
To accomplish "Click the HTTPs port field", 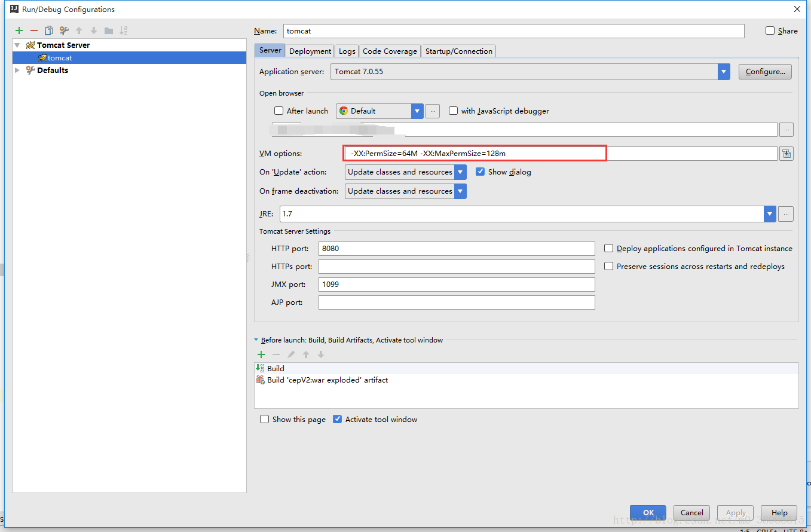I will (457, 267).
